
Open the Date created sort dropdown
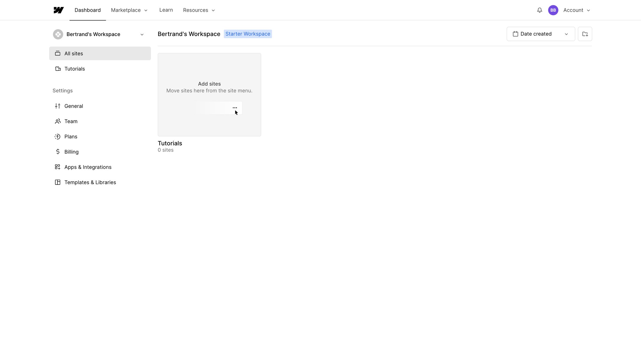pos(541,34)
